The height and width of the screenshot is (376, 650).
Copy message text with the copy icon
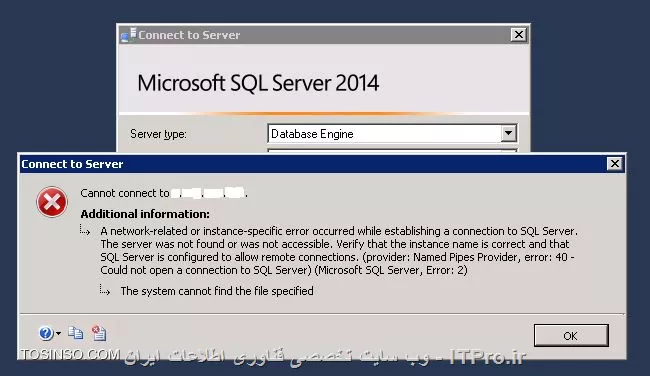75,333
